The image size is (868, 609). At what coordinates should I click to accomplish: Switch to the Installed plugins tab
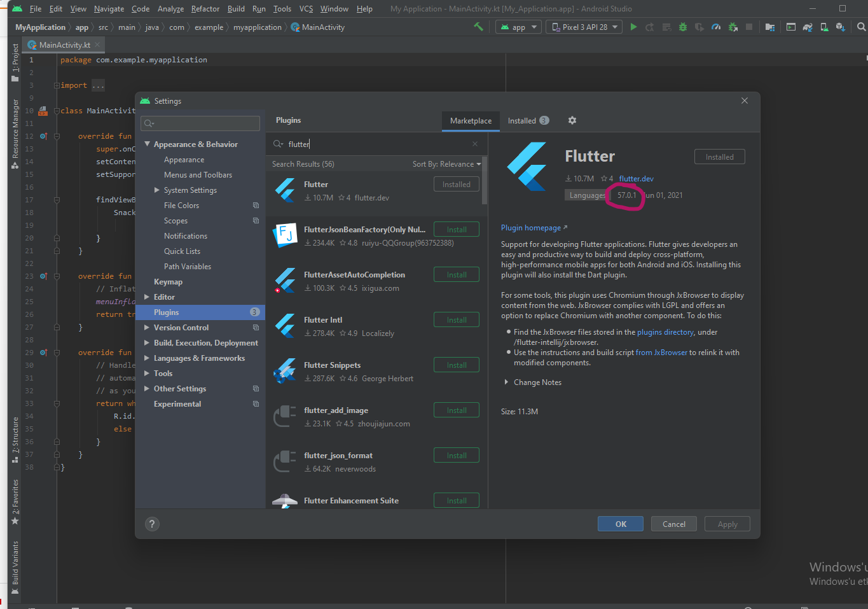pos(528,121)
